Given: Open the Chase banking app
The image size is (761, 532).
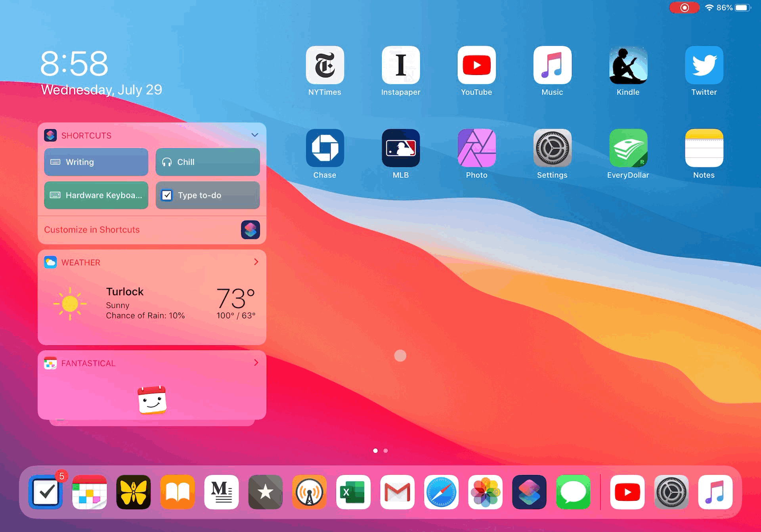Looking at the screenshot, I should coord(325,148).
